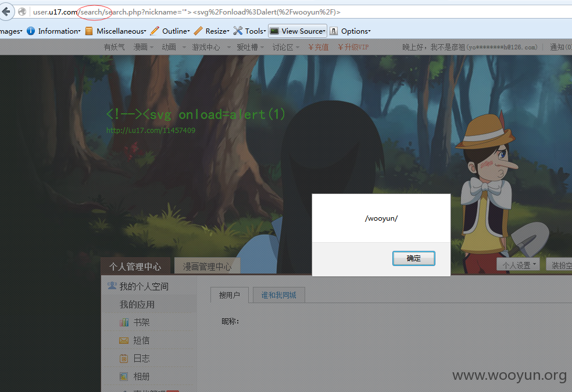Click the ¥充值 recharge link
Viewport: 572px width, 392px height.
319,47
